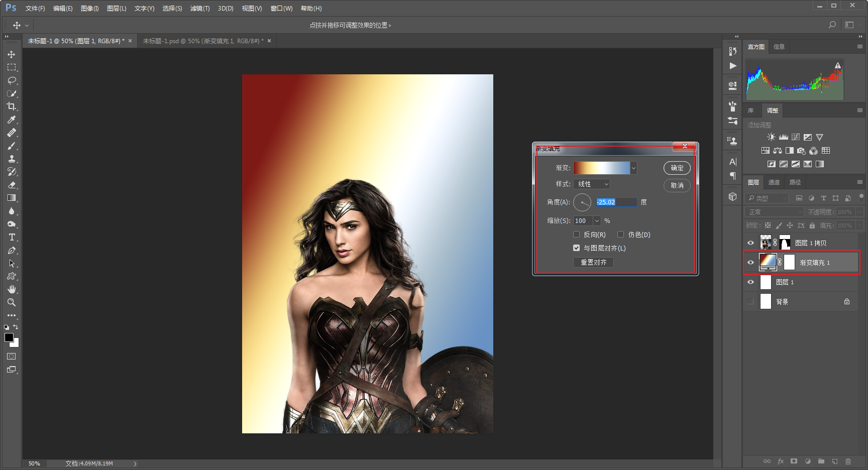This screenshot has height=470, width=868.
Task: Open the 缩放 scale dropdown arrow
Action: 597,221
